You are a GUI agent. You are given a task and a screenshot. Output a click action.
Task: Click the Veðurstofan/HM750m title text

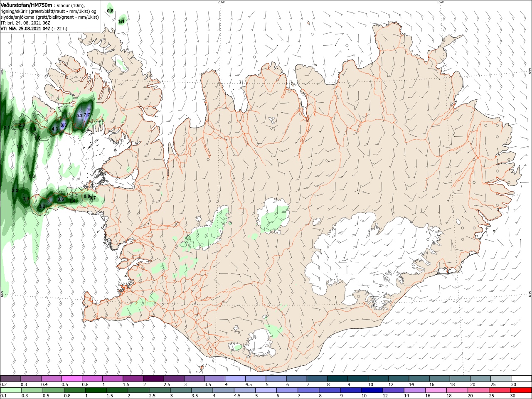point(26,5)
